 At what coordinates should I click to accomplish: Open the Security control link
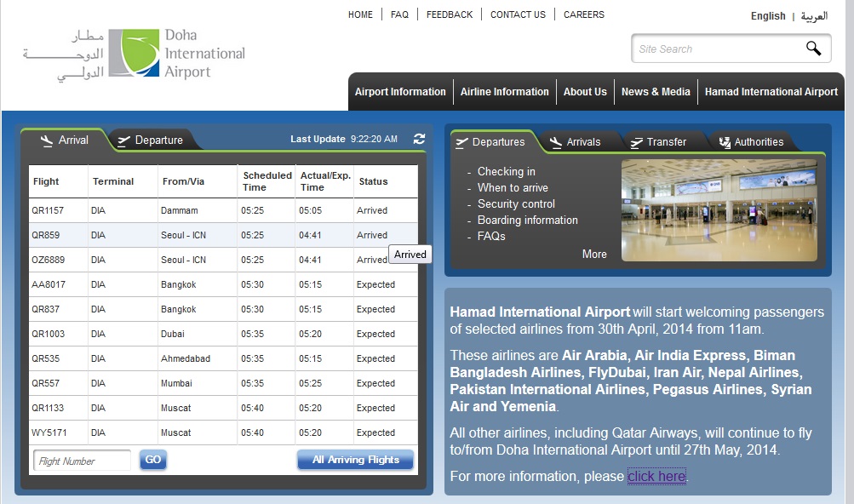pyautogui.click(x=516, y=203)
